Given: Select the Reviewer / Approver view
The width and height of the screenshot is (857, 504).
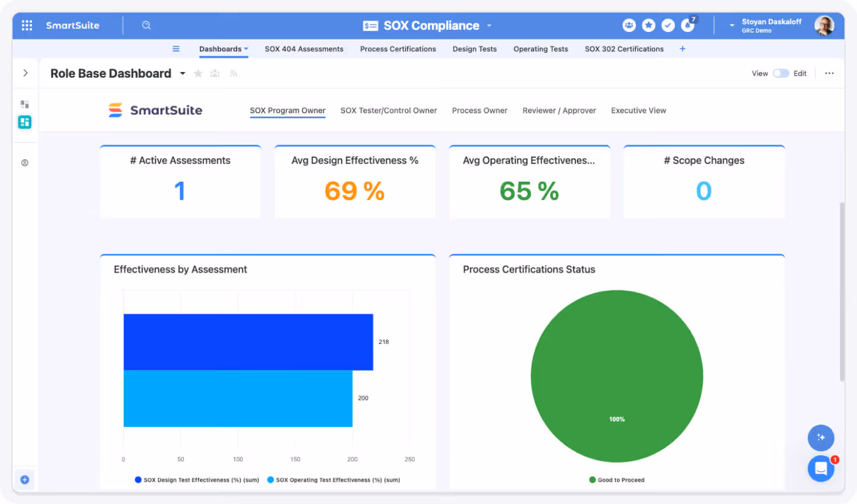Looking at the screenshot, I should tap(559, 111).
